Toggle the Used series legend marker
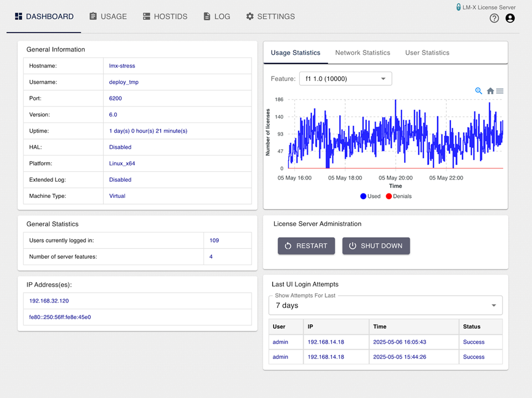The width and height of the screenshot is (532, 398). pyautogui.click(x=364, y=196)
